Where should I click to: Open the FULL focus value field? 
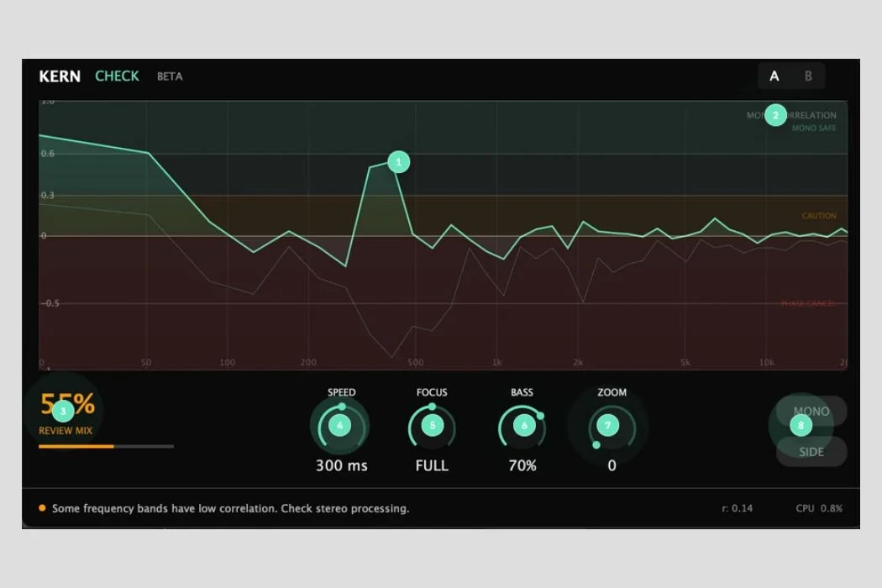tap(432, 465)
